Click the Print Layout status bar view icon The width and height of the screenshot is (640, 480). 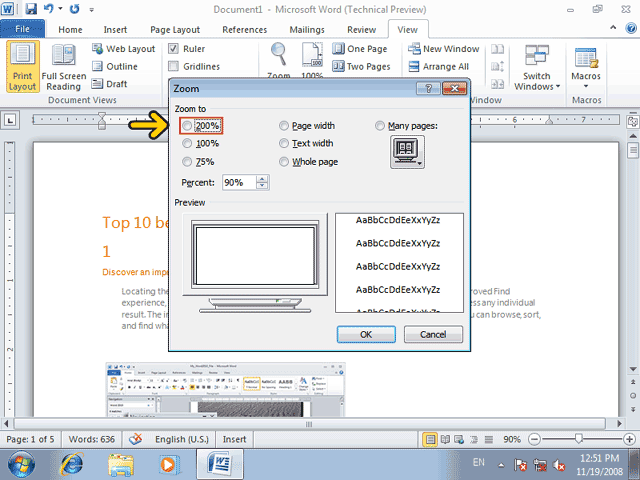[x=430, y=440]
